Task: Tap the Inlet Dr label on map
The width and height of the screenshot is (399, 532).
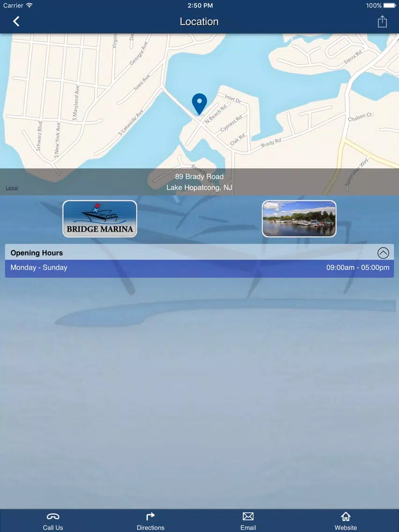Action: click(x=233, y=99)
